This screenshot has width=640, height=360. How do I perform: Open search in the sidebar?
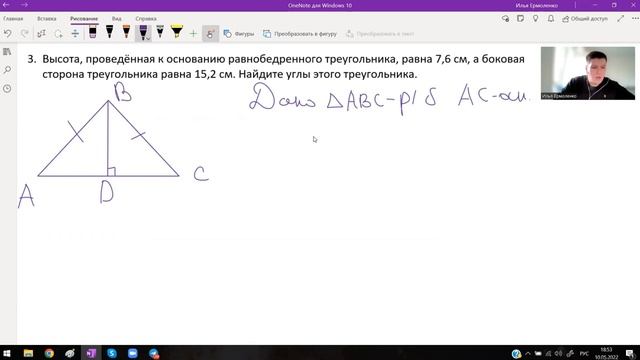click(7, 70)
